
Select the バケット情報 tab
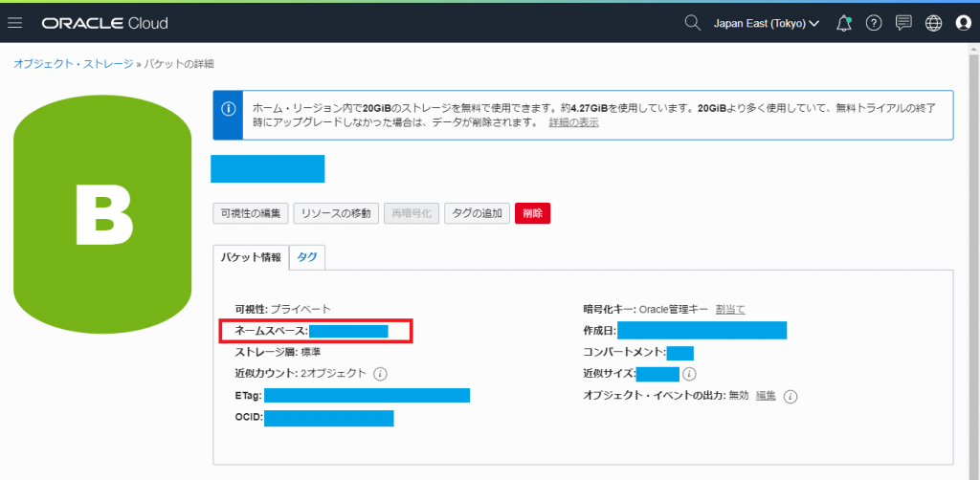(x=252, y=257)
